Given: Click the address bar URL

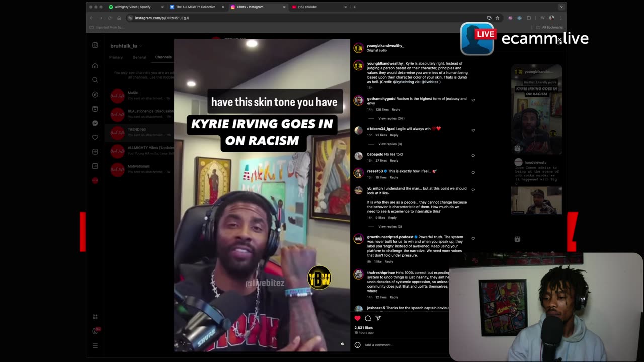Looking at the screenshot, I should pos(162,18).
